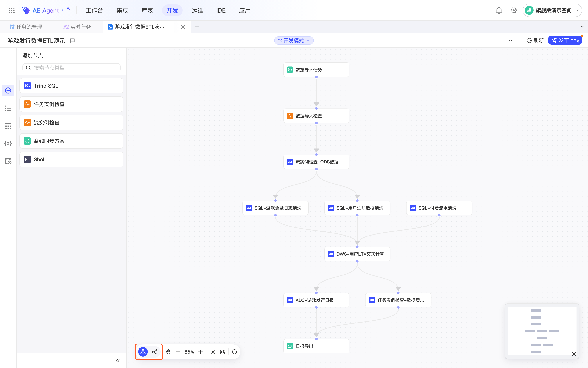Switch to vertical hierarchy layout
Image resolution: width=588 pixels, height=368 pixels.
pos(143,352)
